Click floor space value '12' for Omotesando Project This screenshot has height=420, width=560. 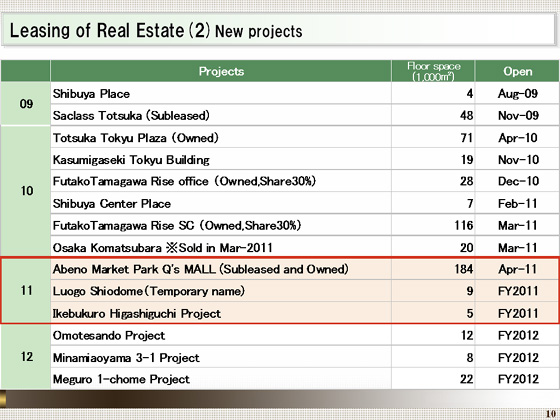(x=467, y=335)
